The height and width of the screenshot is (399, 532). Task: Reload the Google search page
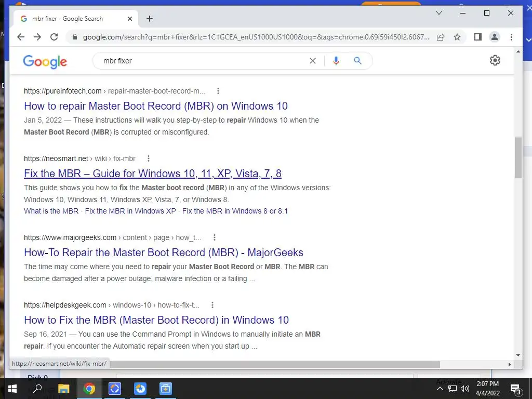click(54, 37)
